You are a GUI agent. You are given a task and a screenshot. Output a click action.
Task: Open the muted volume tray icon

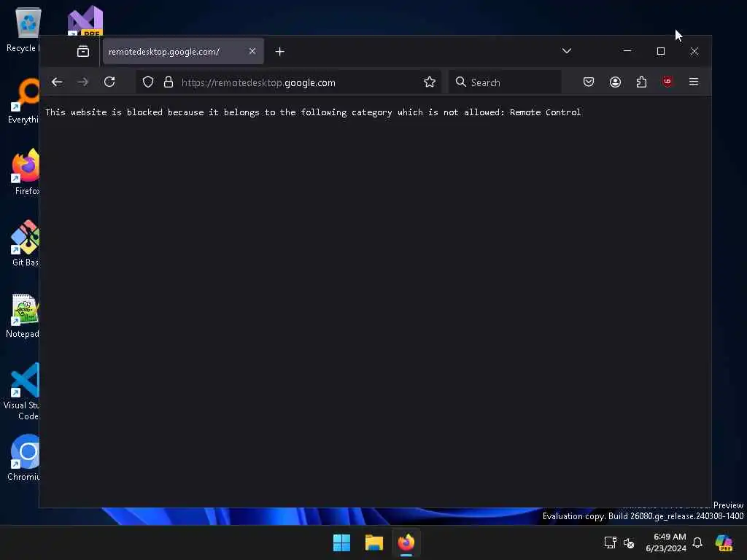click(629, 542)
